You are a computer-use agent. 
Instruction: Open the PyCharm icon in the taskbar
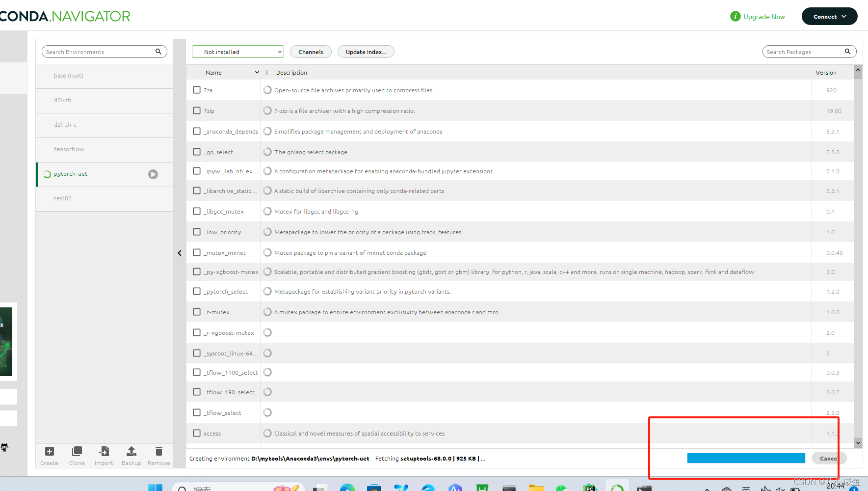(x=589, y=488)
